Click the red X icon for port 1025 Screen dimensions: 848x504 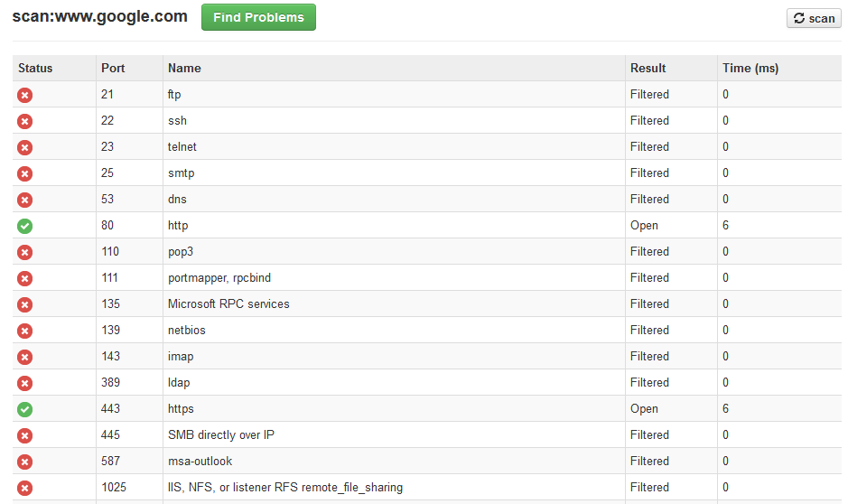(x=25, y=489)
